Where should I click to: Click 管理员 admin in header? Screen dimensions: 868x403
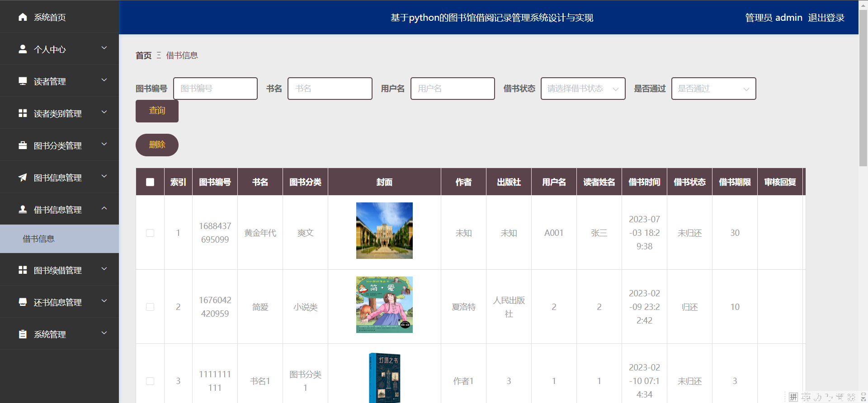tap(774, 18)
